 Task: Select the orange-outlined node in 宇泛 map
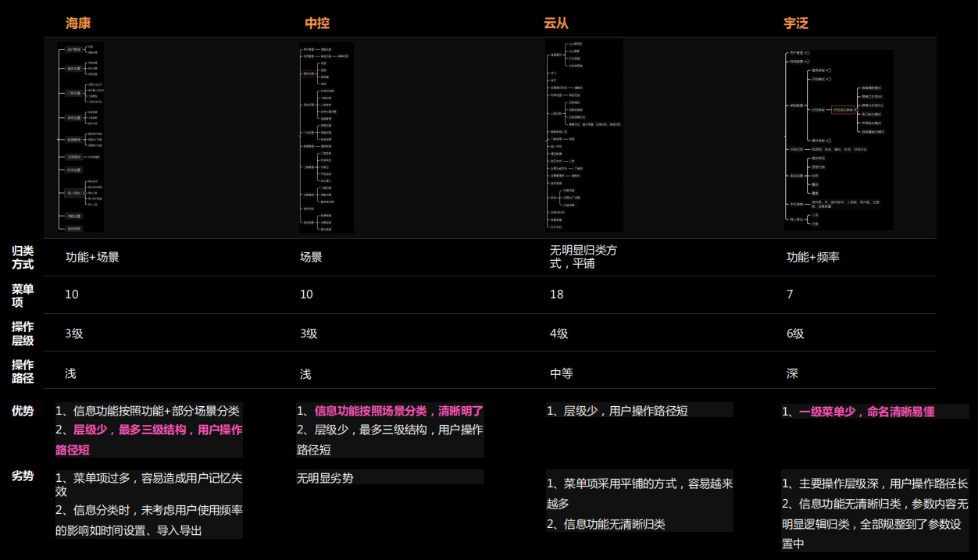click(843, 110)
